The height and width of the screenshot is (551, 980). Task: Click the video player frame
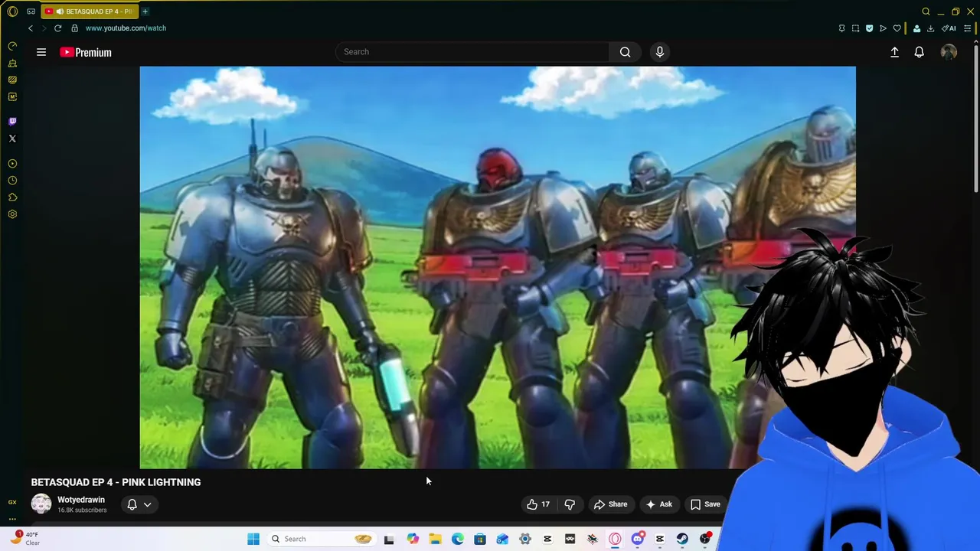coord(498,267)
